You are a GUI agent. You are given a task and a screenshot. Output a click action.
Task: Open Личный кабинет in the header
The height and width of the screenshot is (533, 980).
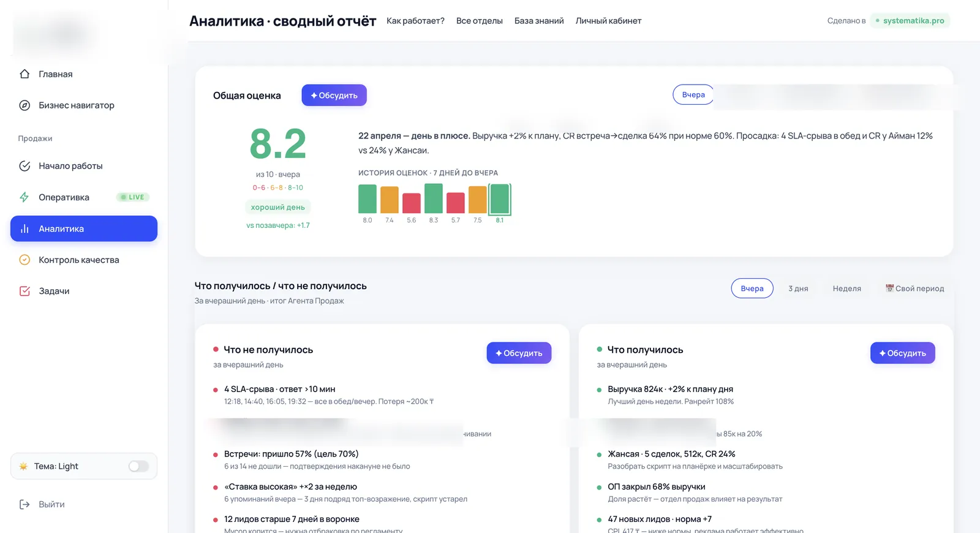(608, 21)
